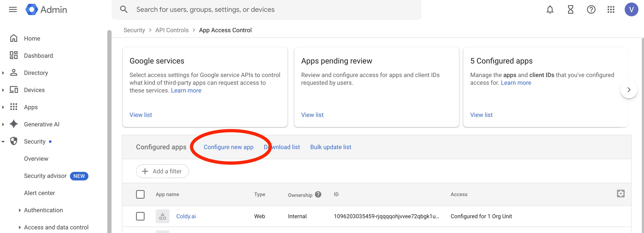The image size is (644, 233).
Task: Click the Configure new app link
Action: click(228, 147)
